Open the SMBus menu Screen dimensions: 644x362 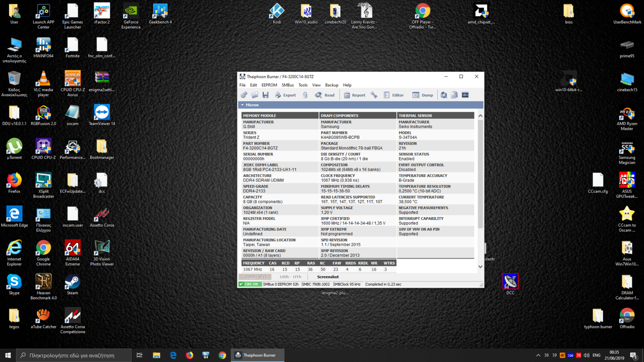(288, 85)
